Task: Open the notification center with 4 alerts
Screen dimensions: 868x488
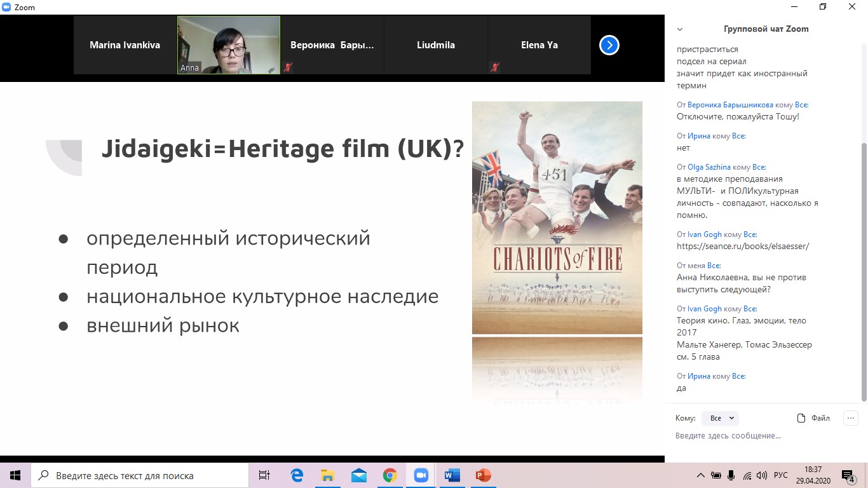Action: click(848, 475)
